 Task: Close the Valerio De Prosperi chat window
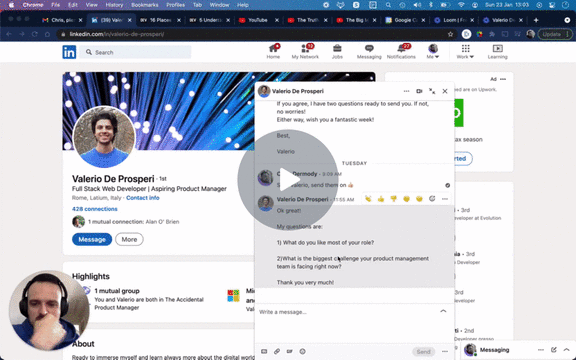point(445,91)
